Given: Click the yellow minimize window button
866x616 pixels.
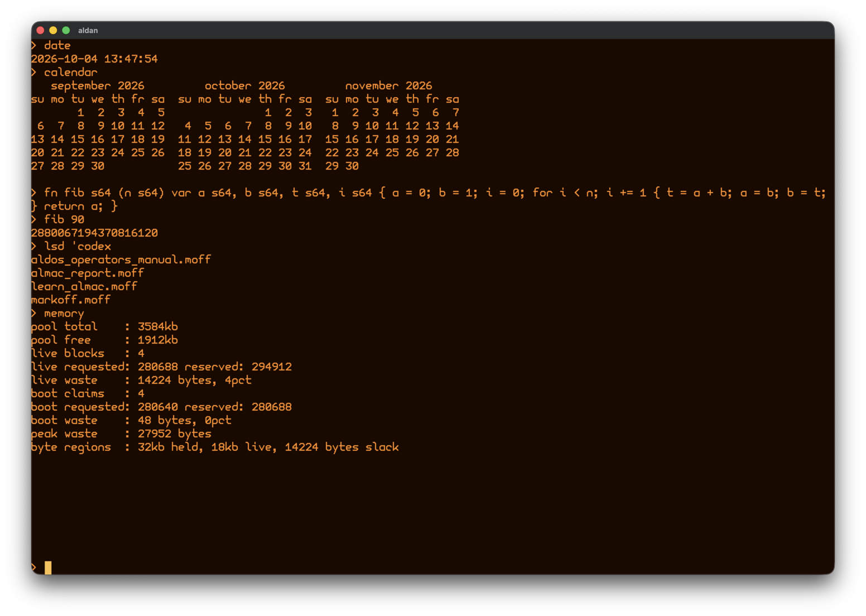Looking at the screenshot, I should pos(53,30).
